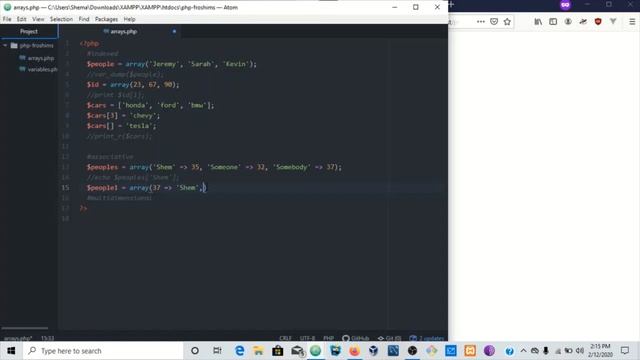Screen dimensions: 640x360
Task: Switch to the Project tree tab
Action: point(29,31)
